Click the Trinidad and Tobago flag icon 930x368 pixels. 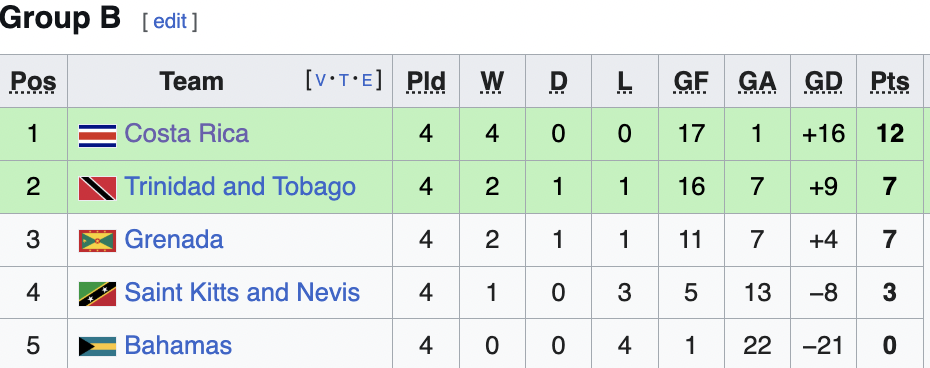tap(97, 188)
